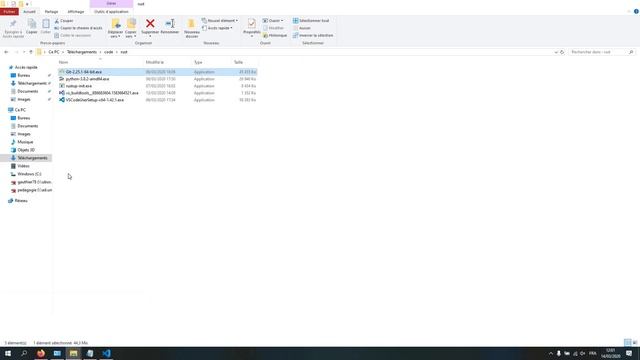Image resolution: width=640 pixels, height=360 pixels.
Task: Click the Gérer contextual tab header
Action: 111,4
